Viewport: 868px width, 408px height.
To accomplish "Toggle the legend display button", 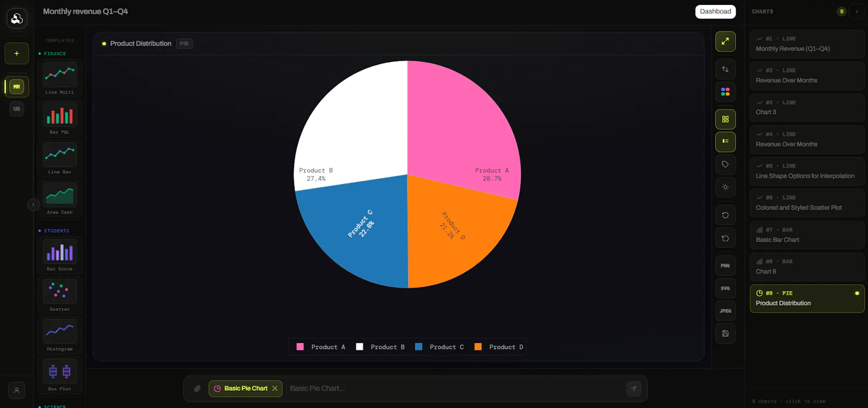I will 725,142.
